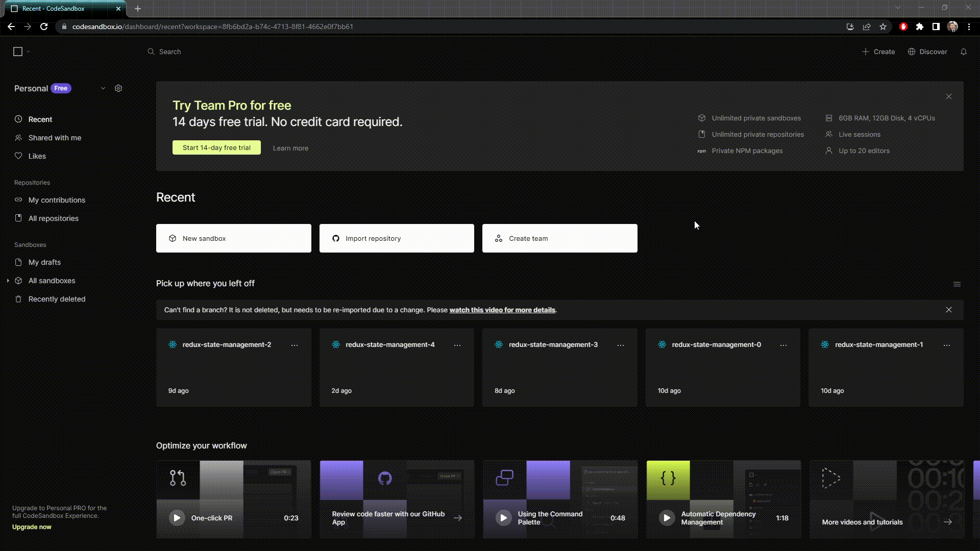The width and height of the screenshot is (980, 551).
Task: Open the browser extensions puzzle icon
Action: click(x=920, y=27)
